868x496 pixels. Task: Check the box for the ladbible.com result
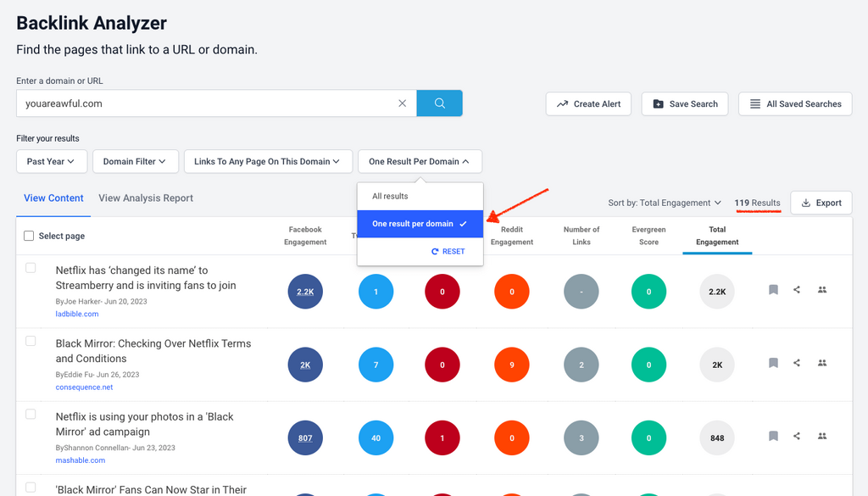[x=31, y=268]
